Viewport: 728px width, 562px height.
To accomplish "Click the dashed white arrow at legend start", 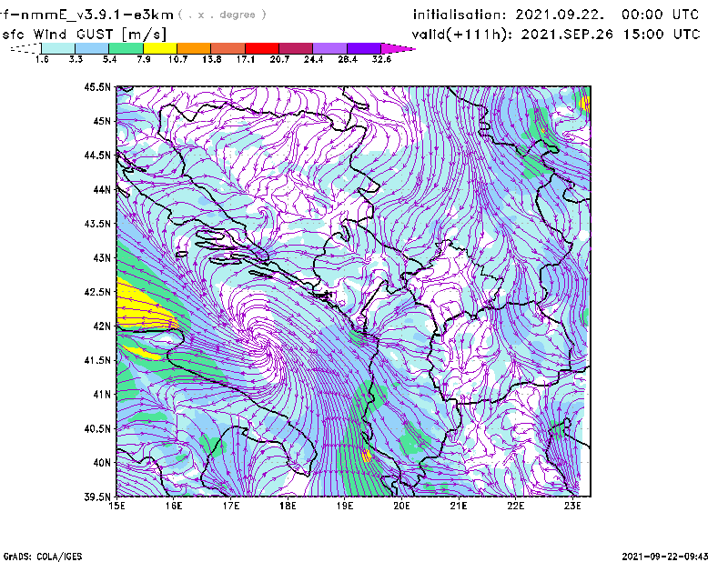I will coord(25,48).
